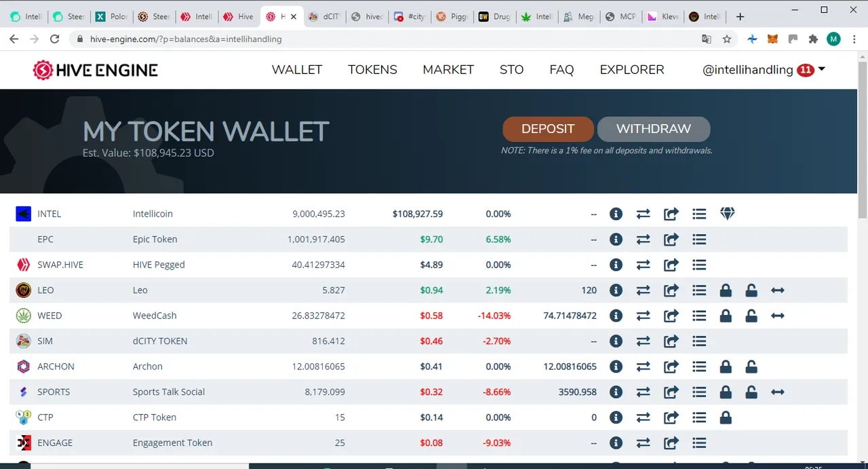View INTEL transaction history list icon

(699, 214)
